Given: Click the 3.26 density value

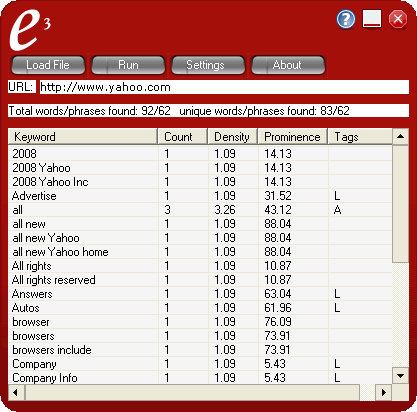Looking at the screenshot, I should click(x=225, y=210).
